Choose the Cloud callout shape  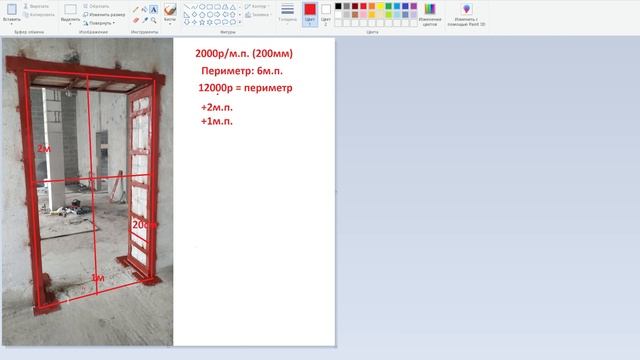point(233,22)
